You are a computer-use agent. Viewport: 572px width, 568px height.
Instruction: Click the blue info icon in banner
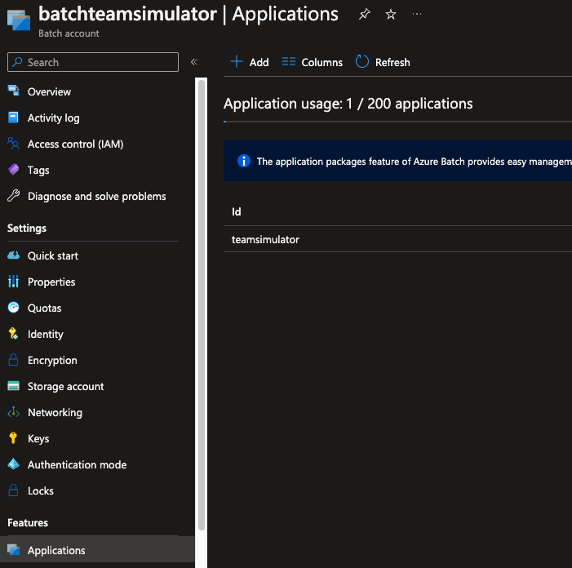(x=244, y=161)
